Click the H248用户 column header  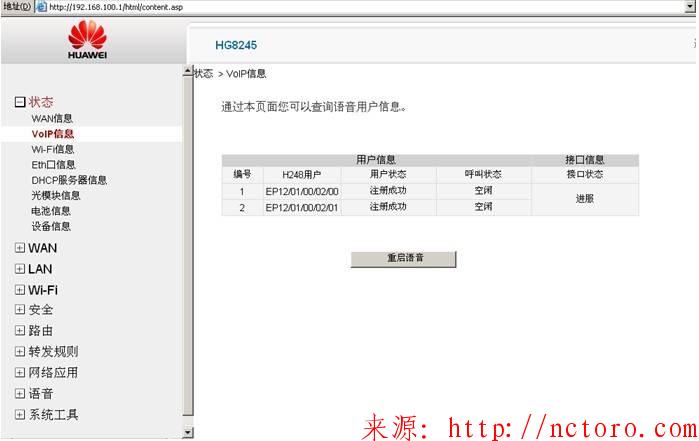301,174
